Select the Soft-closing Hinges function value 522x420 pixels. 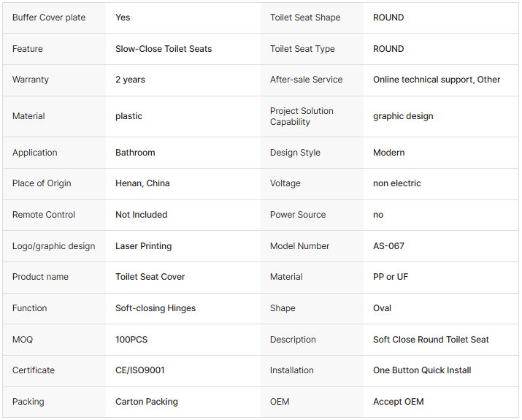point(156,308)
